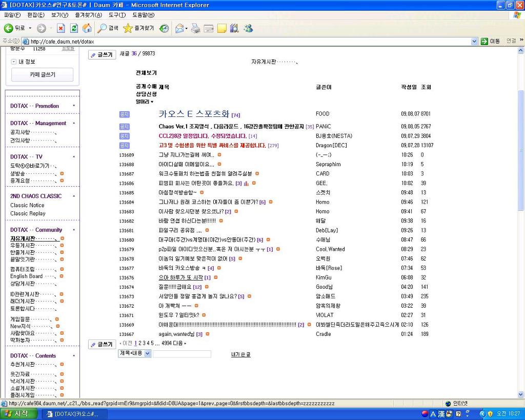This screenshot has width=525, height=420.
Task: Collapse the DOTAX Community section arrow
Action: point(74,230)
